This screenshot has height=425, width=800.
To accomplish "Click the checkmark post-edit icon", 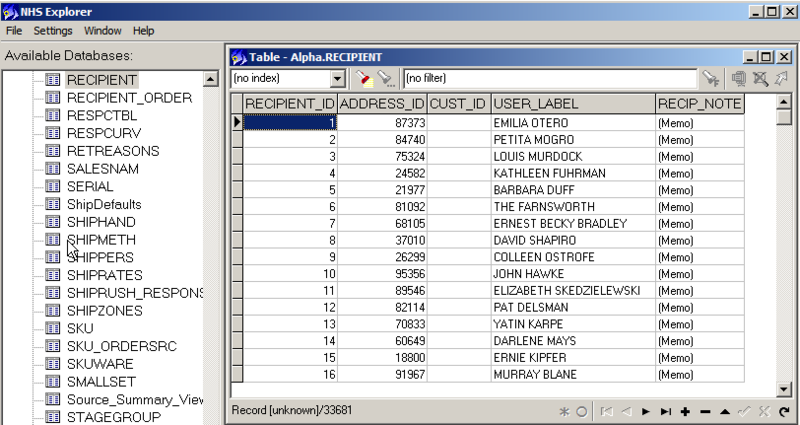I will coord(744,411).
